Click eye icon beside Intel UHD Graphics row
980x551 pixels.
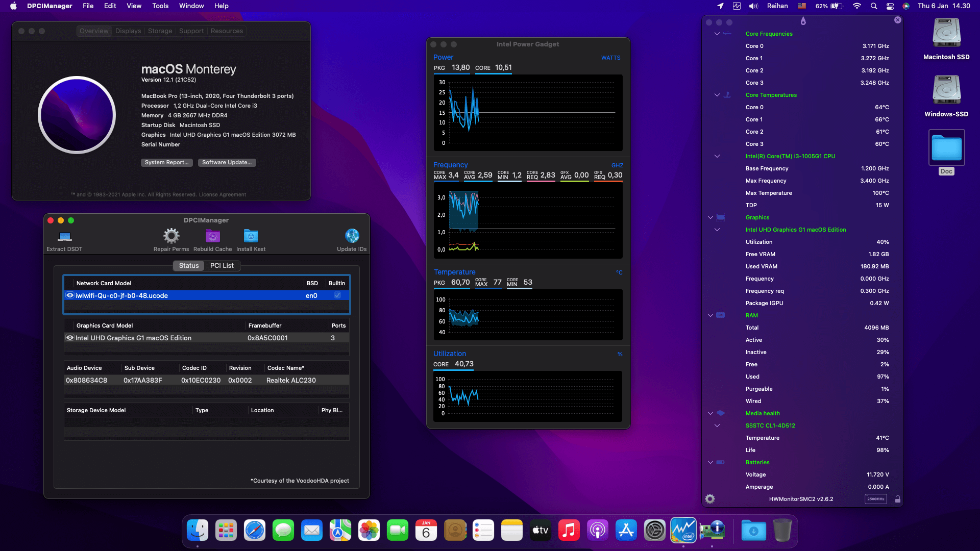point(70,338)
